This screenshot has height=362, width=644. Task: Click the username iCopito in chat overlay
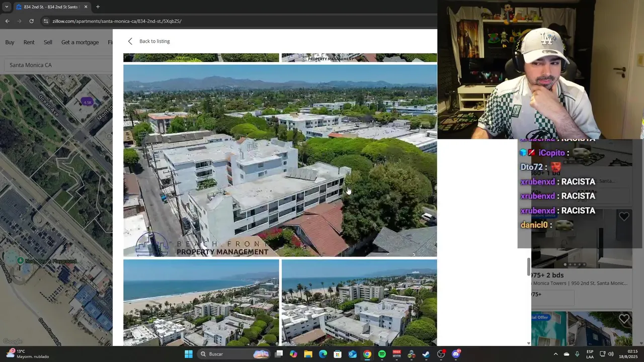(552, 153)
